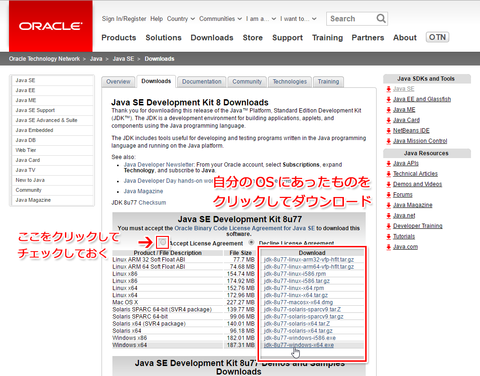Open the 'I am a...' dropdown
480x376 pixels.
(x=261, y=19)
